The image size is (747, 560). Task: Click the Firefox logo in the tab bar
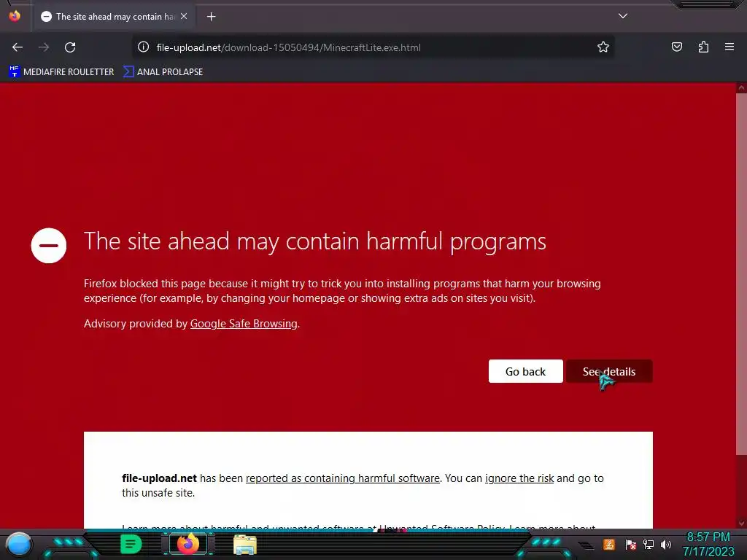15,16
